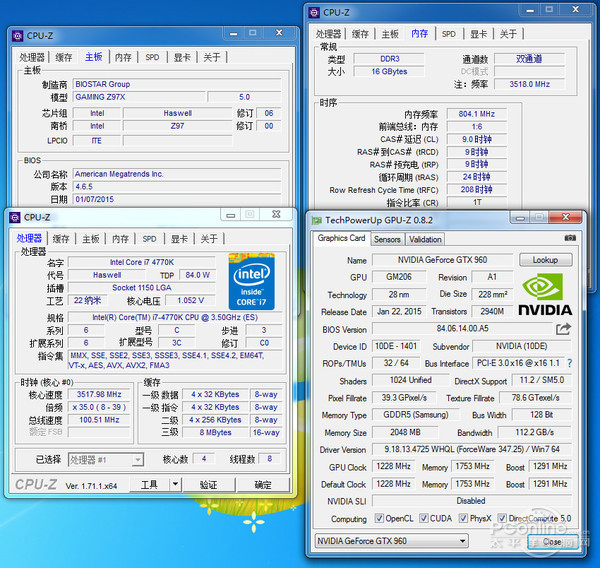
Task: Switch to the Validation tab in GPU-Z
Action: click(425, 240)
